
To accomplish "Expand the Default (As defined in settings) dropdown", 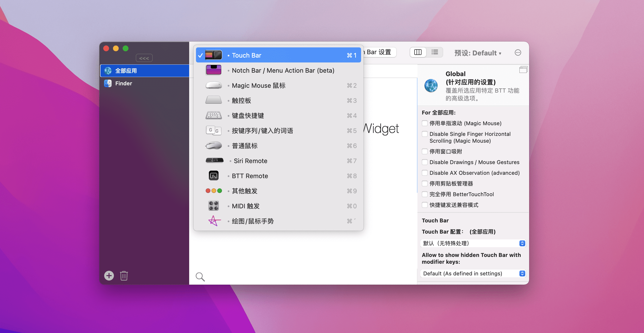I will coord(473,273).
